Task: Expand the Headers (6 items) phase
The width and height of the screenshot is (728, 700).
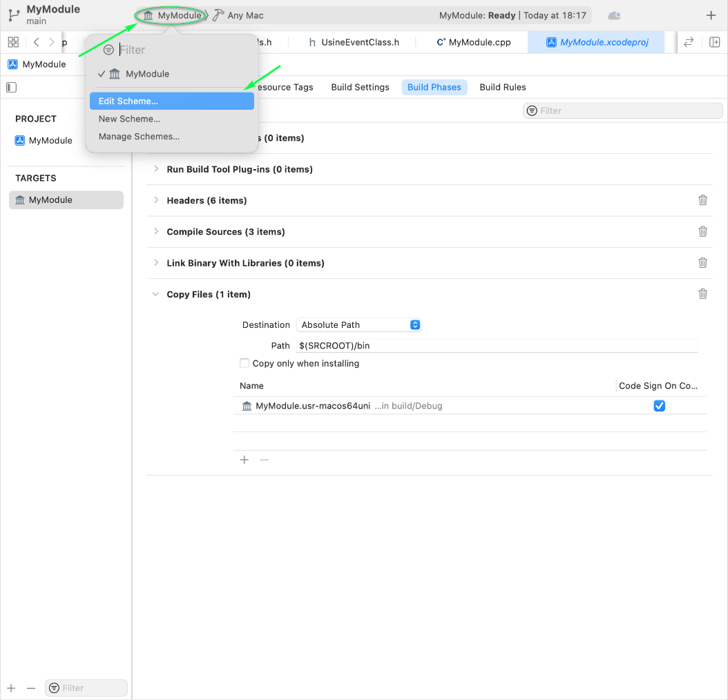Action: point(156,200)
